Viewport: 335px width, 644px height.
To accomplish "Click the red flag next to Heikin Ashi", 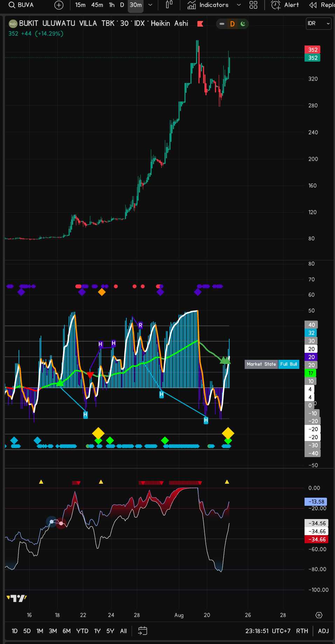I will (200, 24).
